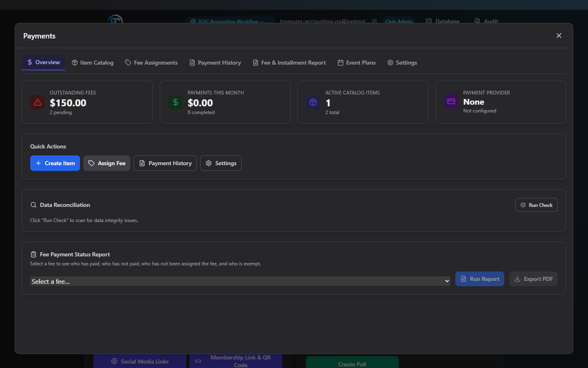The image size is (588, 368).
Task: Click the Create Item button
Action: click(55, 163)
